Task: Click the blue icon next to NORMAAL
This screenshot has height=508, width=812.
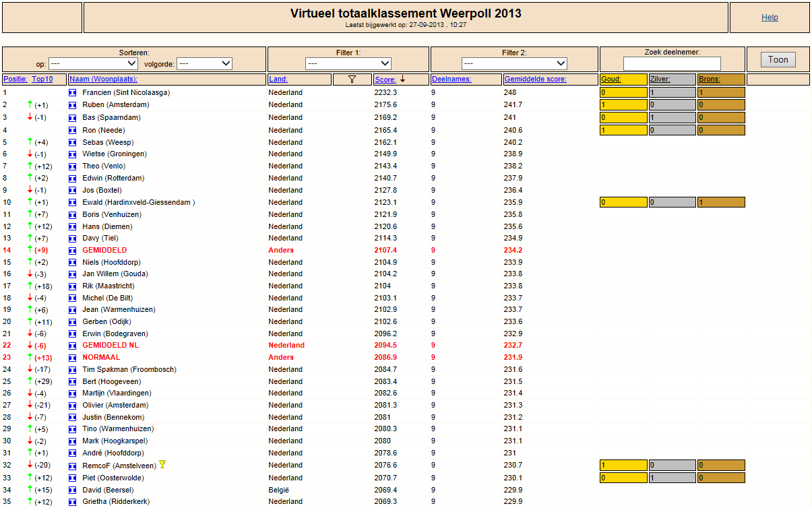Action: (x=73, y=357)
